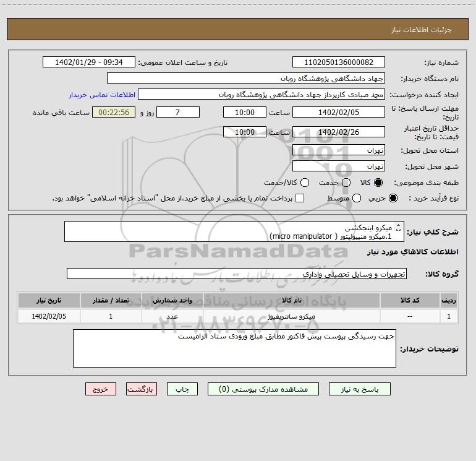Click the response deadline date 1402/02/05 field
The image size is (476, 461).
339,112
